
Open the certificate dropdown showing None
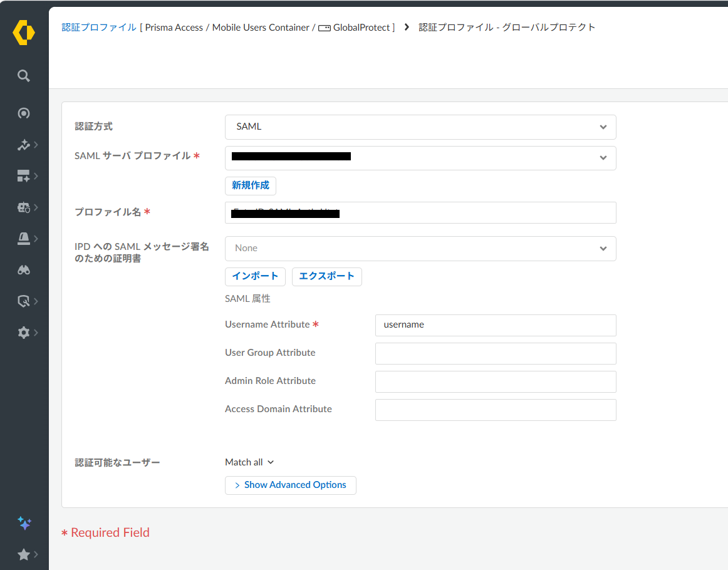click(x=420, y=249)
